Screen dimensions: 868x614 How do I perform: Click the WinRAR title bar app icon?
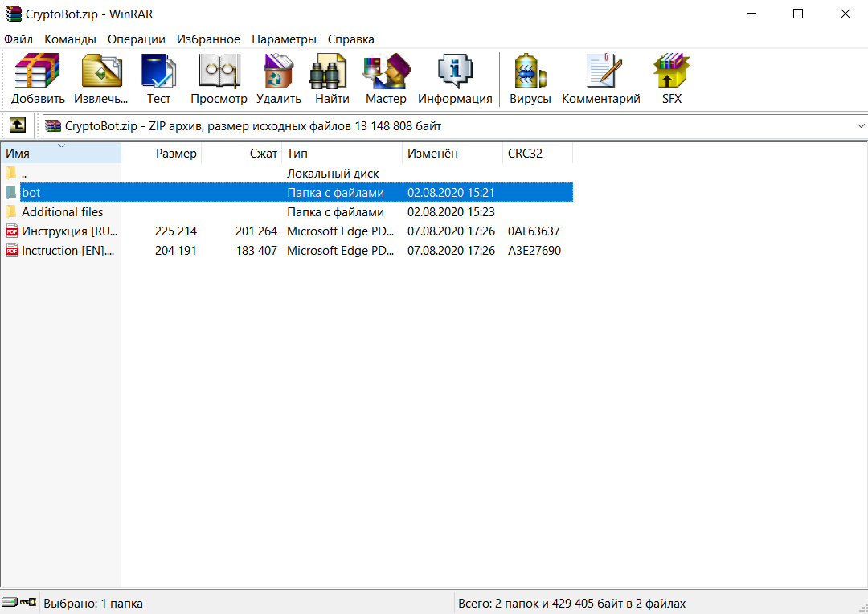14,14
